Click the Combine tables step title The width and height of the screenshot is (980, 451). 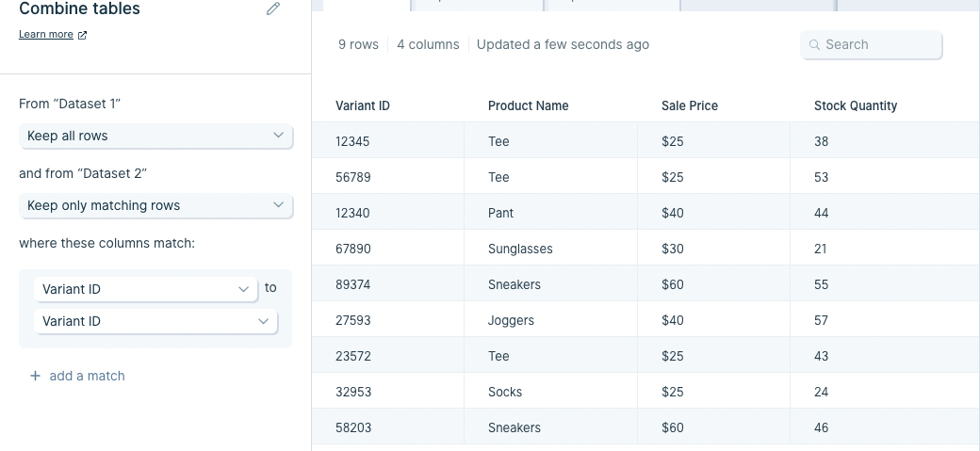79,8
